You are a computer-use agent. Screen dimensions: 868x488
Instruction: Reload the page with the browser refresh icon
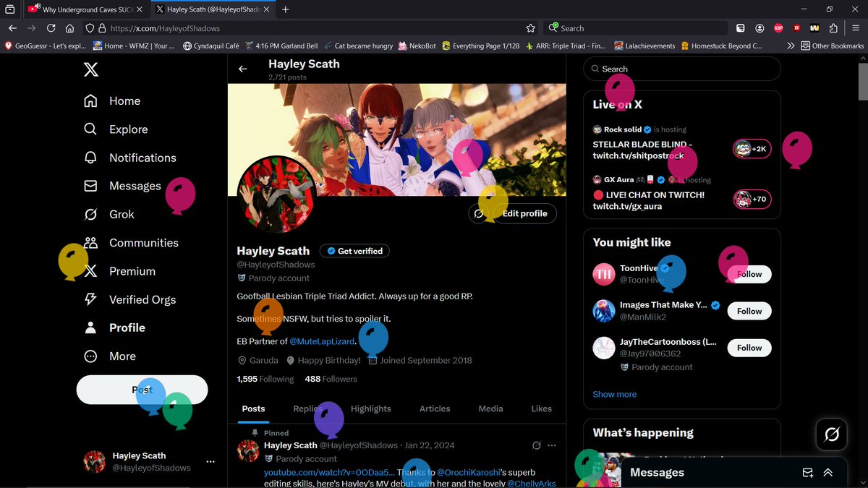click(x=51, y=28)
